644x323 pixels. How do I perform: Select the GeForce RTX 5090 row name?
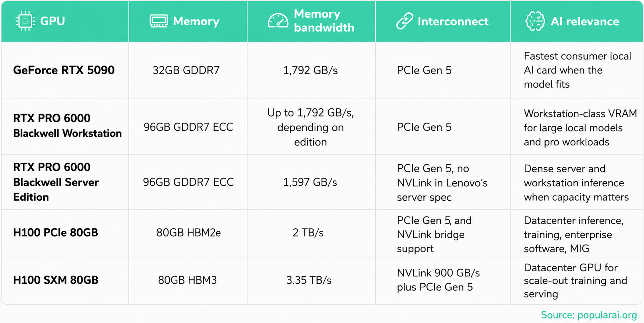pyautogui.click(x=64, y=70)
